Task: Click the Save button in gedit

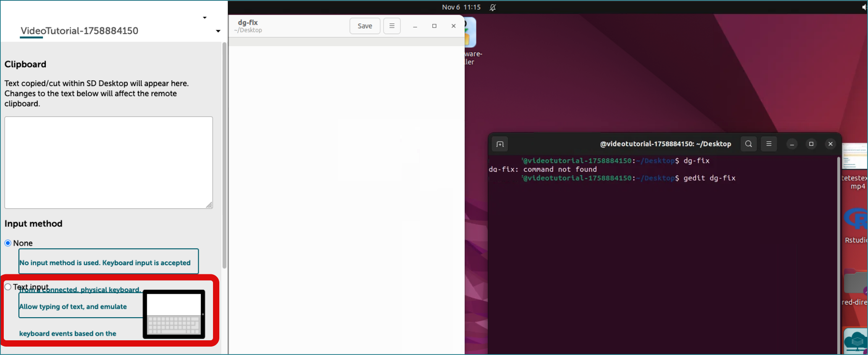Action: point(365,26)
